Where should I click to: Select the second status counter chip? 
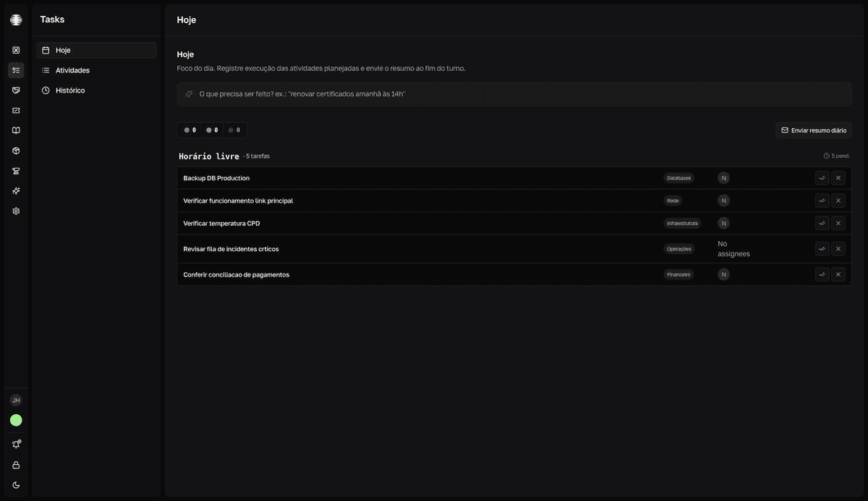(212, 130)
